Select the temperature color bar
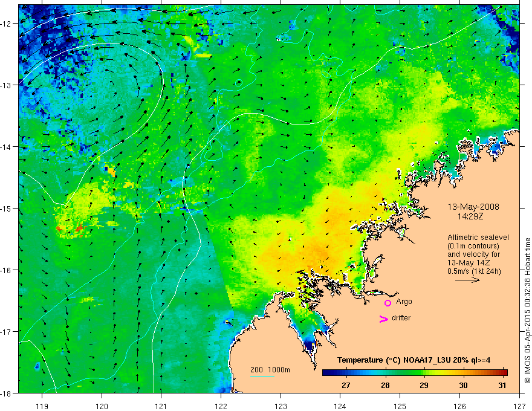This screenshot has height=411, width=532. [x=415, y=373]
